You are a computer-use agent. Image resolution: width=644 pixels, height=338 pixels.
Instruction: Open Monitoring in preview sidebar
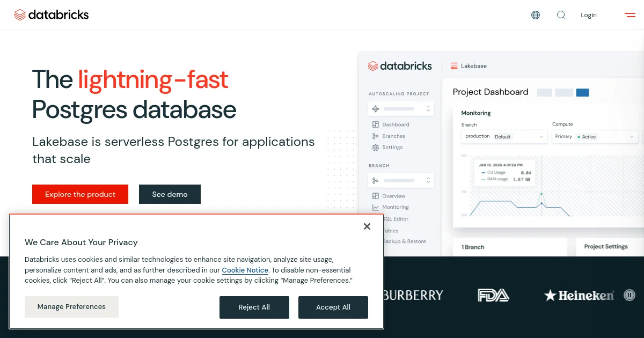pyautogui.click(x=396, y=207)
